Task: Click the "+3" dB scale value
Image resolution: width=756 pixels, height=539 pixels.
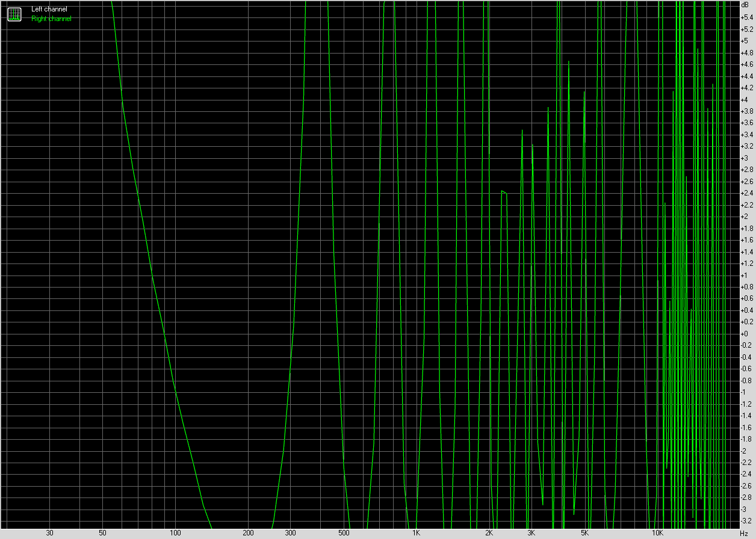Action: (744, 158)
